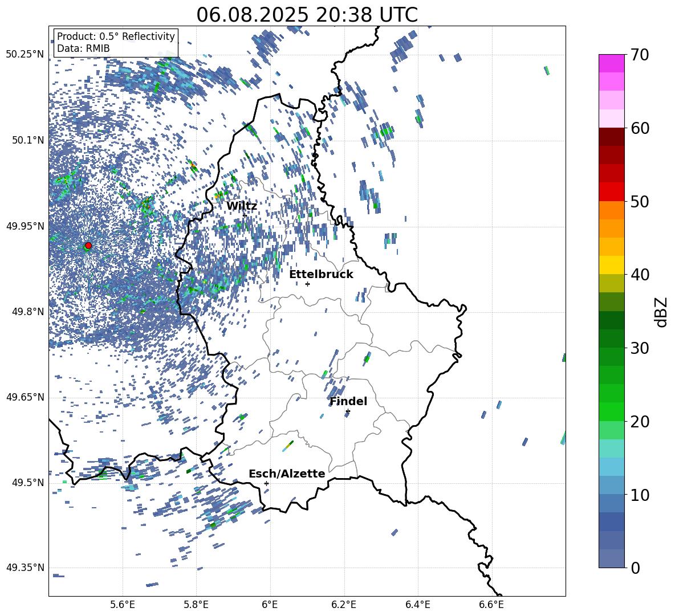
Task: Click longitude label 6.4°E
Action: click(417, 605)
